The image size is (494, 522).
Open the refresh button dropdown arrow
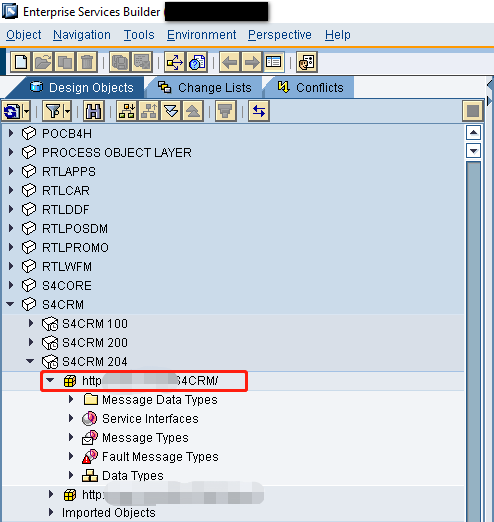[x=26, y=111]
